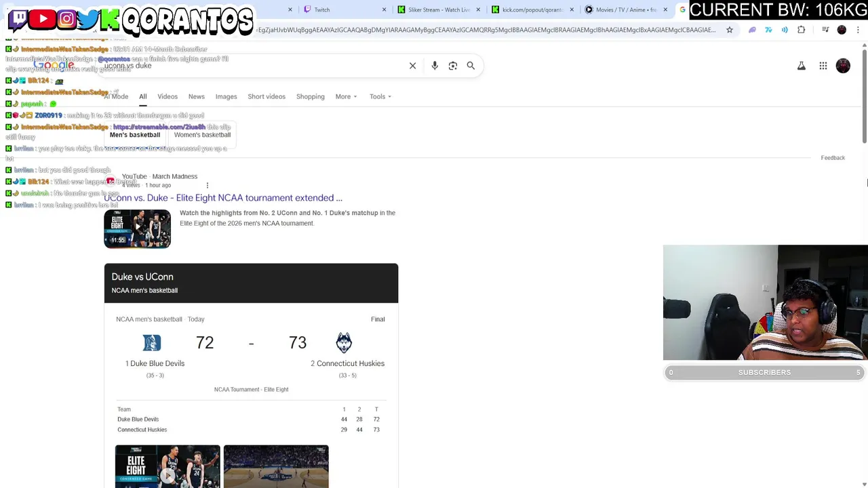Close the kick.com popout tab
Screen dimensions: 868x488
[x=572, y=9]
